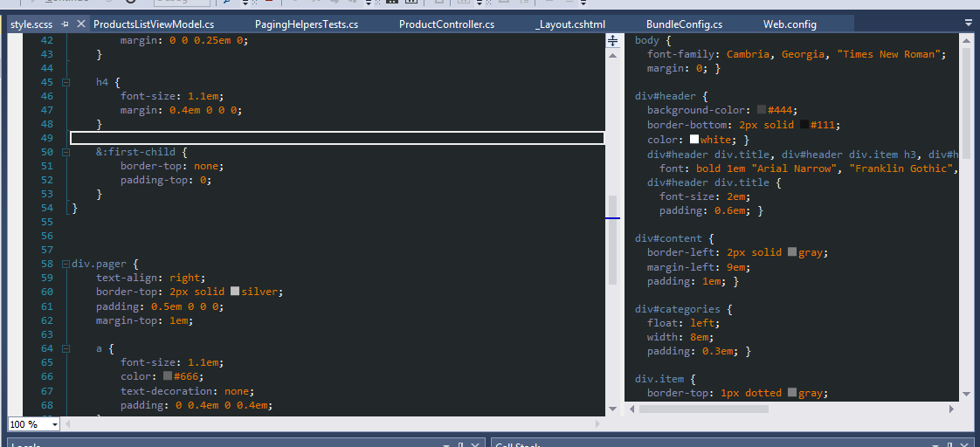Click 'padding: 0 0.4em 0 0.4em;' on line 68

197,406
